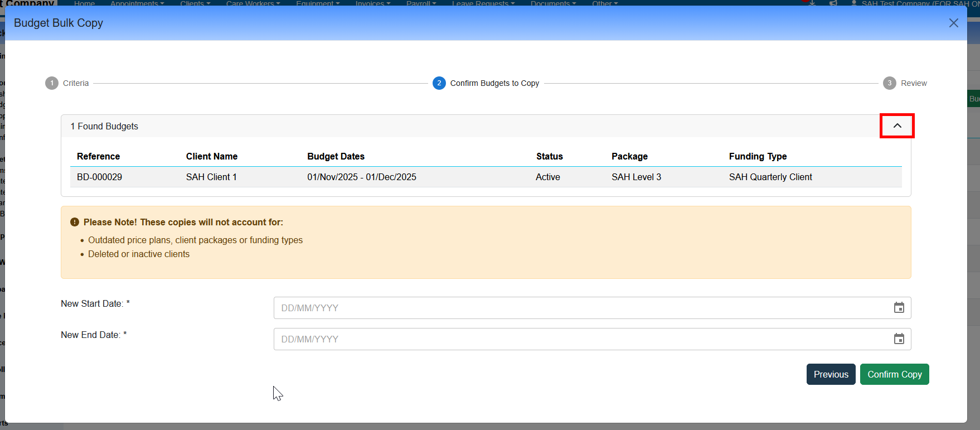This screenshot has width=980, height=430.
Task: Click the step 1 Criteria circle
Action: pyautogui.click(x=52, y=83)
